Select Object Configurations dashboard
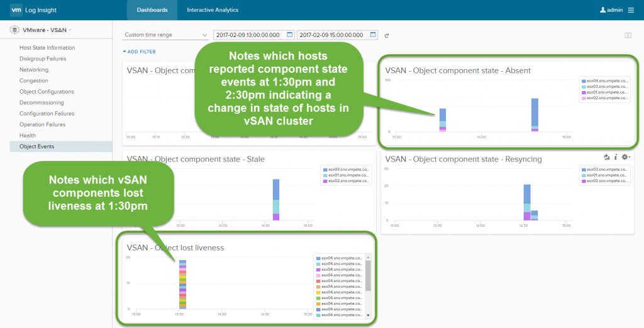Viewport: 644px width, 328px height. 47,92
